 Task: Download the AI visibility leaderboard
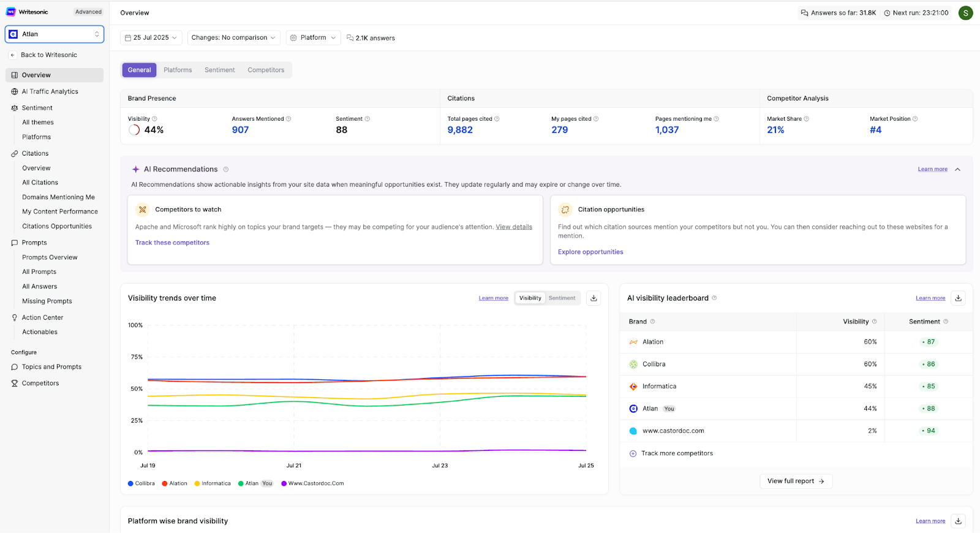click(x=959, y=298)
